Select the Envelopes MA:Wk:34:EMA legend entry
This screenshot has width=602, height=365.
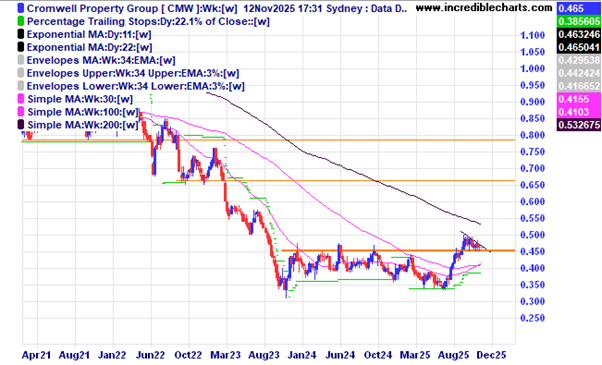pyautogui.click(x=101, y=60)
